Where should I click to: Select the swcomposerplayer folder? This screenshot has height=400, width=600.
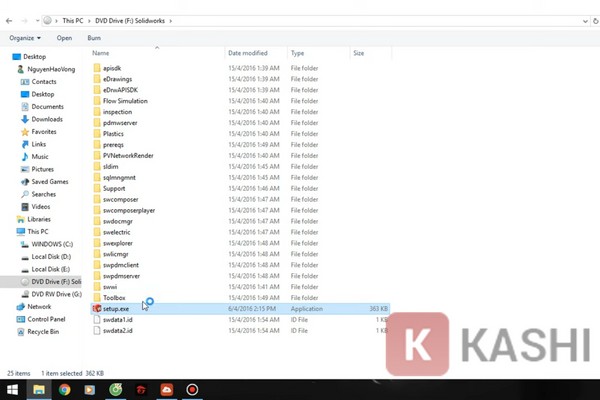[x=129, y=211]
